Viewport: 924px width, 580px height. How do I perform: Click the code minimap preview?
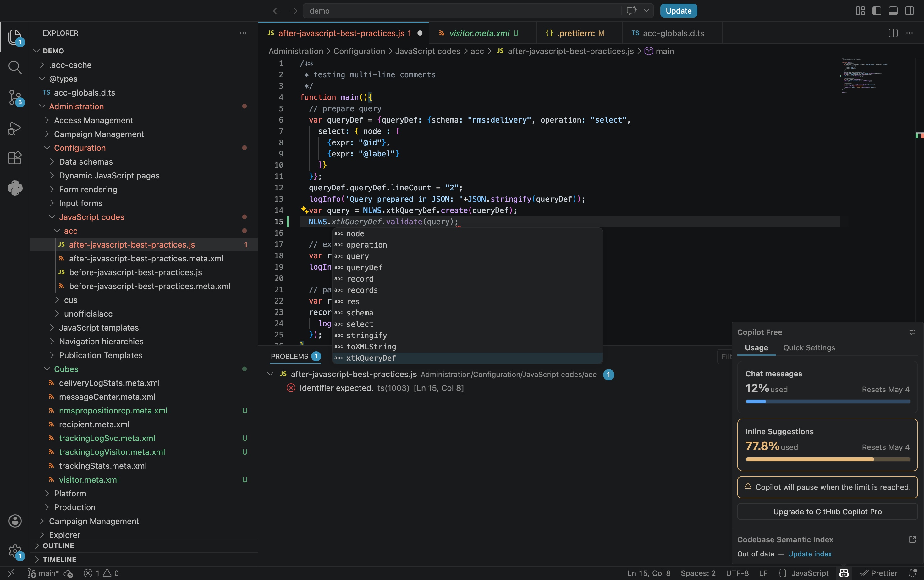(865, 76)
